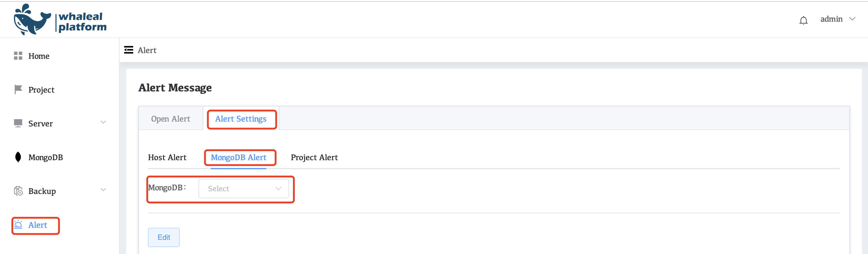
Task: Click the Backup clock icon
Action: (18, 191)
